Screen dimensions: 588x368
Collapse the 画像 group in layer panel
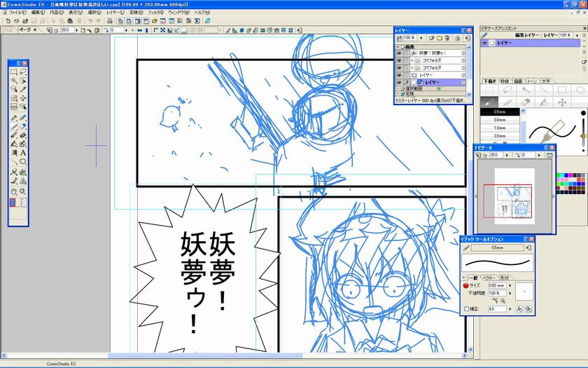398,47
